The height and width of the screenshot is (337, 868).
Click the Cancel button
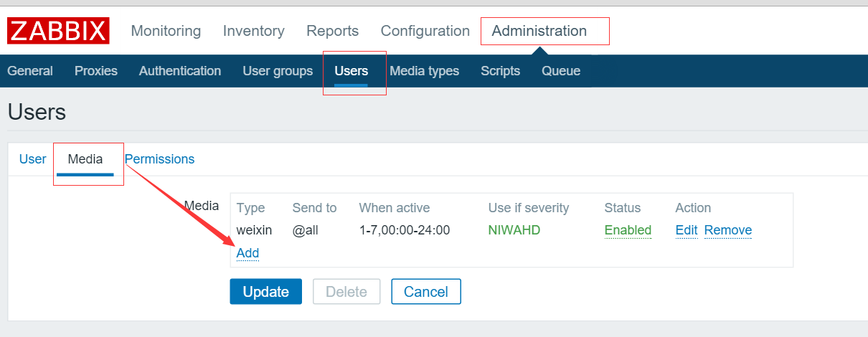426,292
